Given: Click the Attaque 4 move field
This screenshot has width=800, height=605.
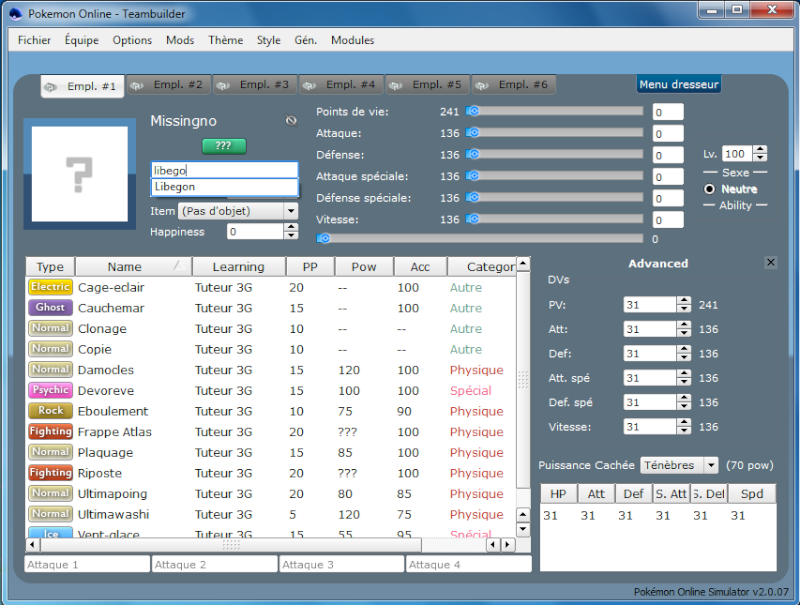Looking at the screenshot, I should click(x=469, y=564).
